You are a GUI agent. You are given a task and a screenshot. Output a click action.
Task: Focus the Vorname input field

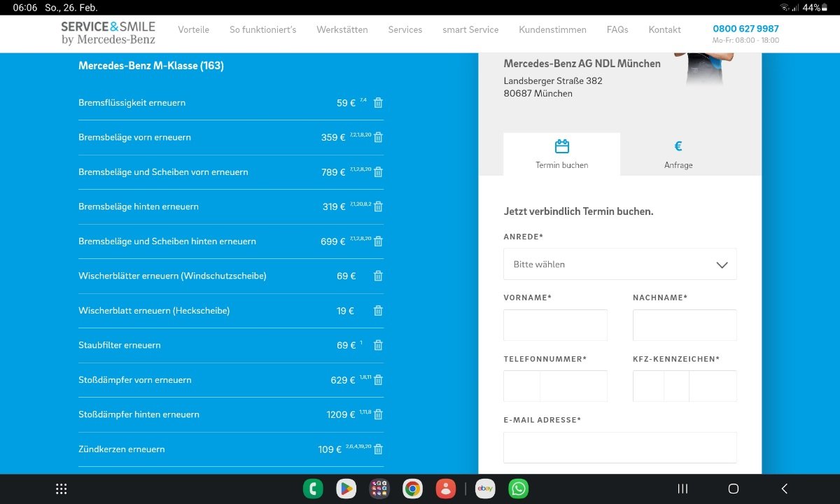[555, 325]
